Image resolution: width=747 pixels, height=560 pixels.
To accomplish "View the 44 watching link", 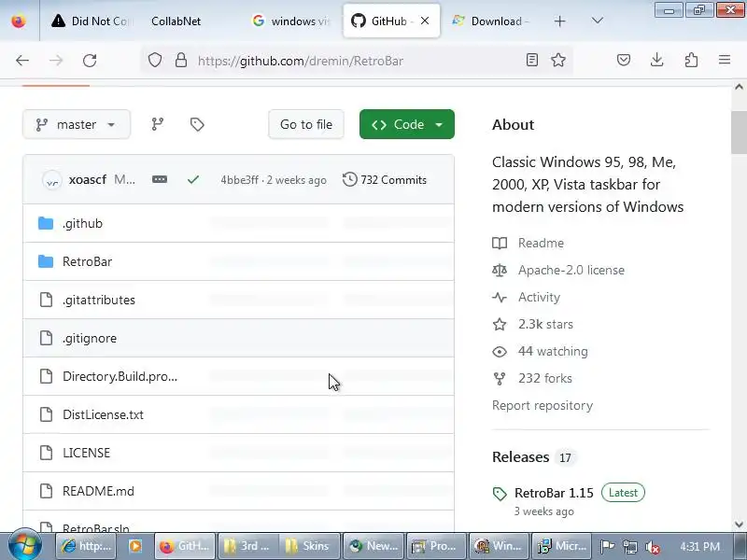I will pos(553,352).
